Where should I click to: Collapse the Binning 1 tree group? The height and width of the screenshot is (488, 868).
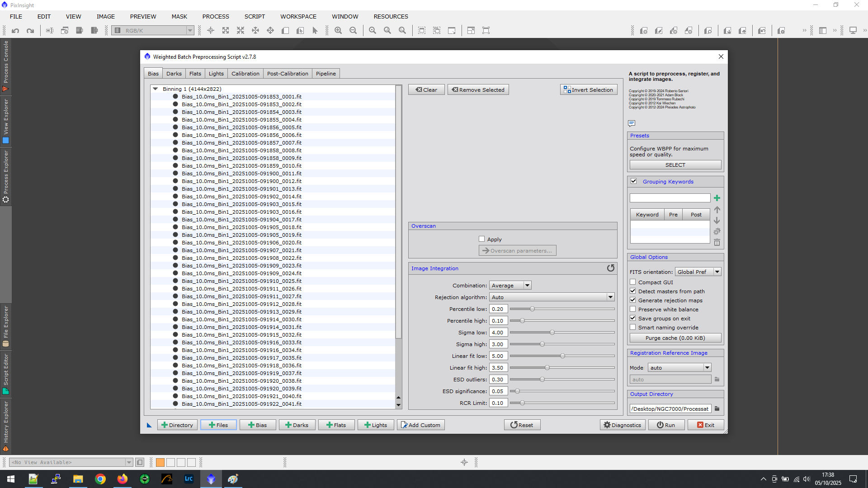[x=156, y=89]
